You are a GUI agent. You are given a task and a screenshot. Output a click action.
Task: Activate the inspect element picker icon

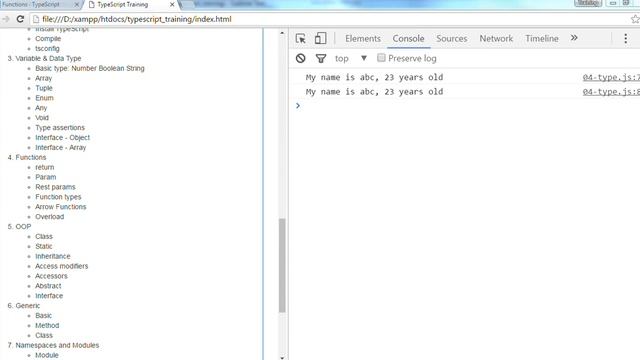point(301,38)
